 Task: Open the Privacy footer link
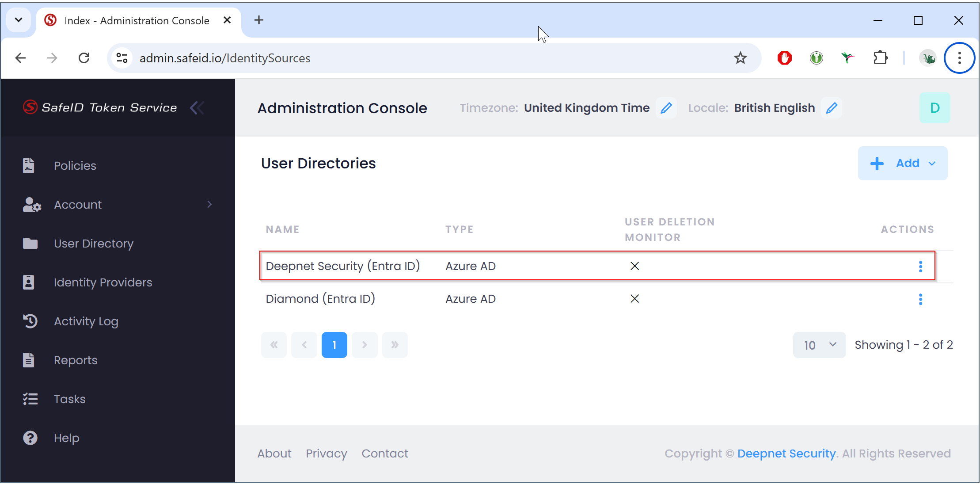pos(326,454)
